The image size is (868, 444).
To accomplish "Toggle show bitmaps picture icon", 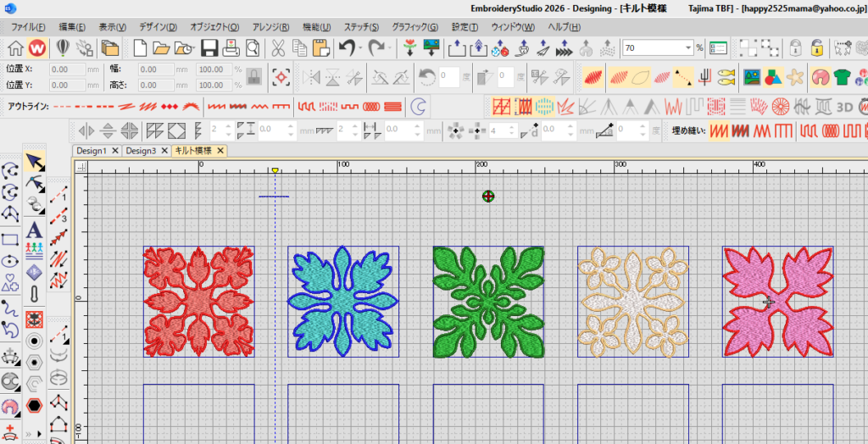I will pos(751,77).
